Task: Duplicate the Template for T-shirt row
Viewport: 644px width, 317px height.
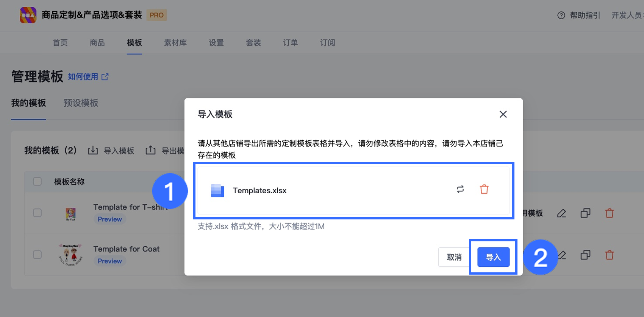Action: point(585,213)
